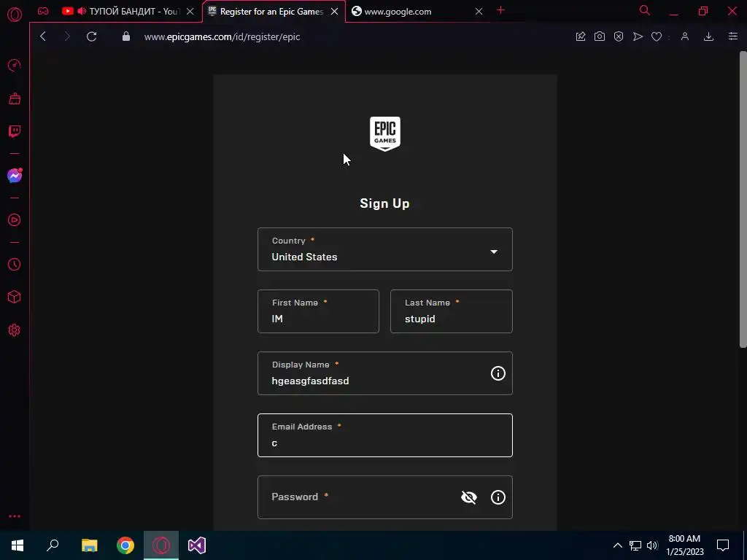This screenshot has height=560, width=747.
Task: Click the Last Name field
Action: [451, 311]
